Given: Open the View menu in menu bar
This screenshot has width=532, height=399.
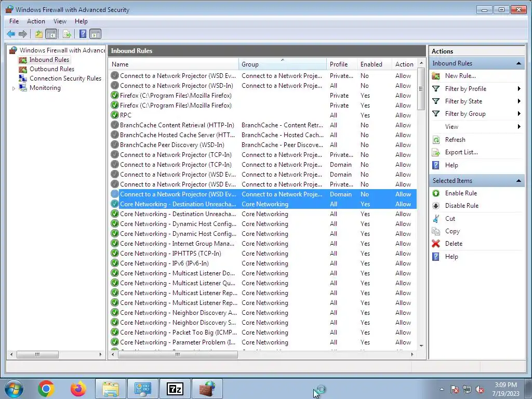Looking at the screenshot, I should coord(60,21).
